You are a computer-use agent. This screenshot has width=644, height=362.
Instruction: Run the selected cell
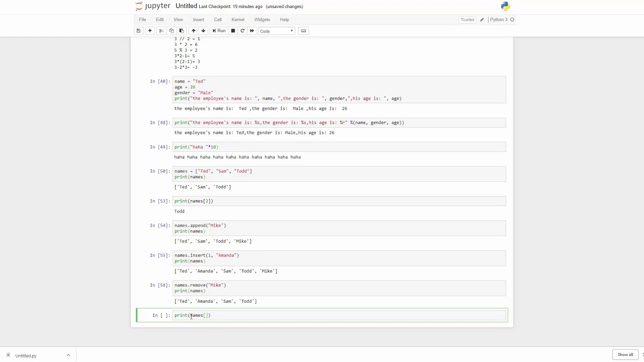click(x=219, y=31)
